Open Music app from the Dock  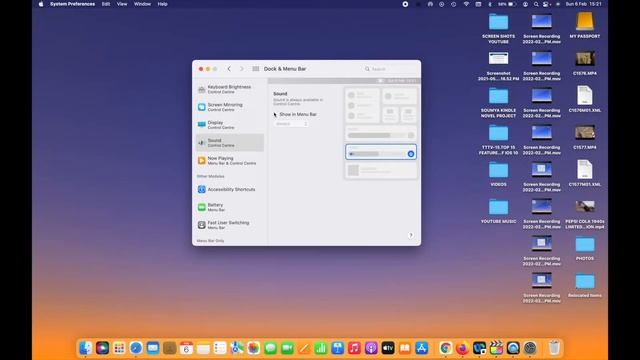[354, 348]
